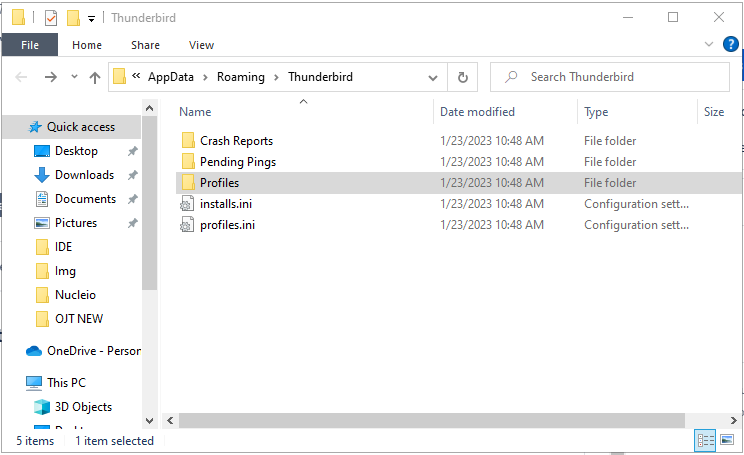Sort by the Type column header
Viewport: 744px width, 455px height.
click(x=596, y=112)
